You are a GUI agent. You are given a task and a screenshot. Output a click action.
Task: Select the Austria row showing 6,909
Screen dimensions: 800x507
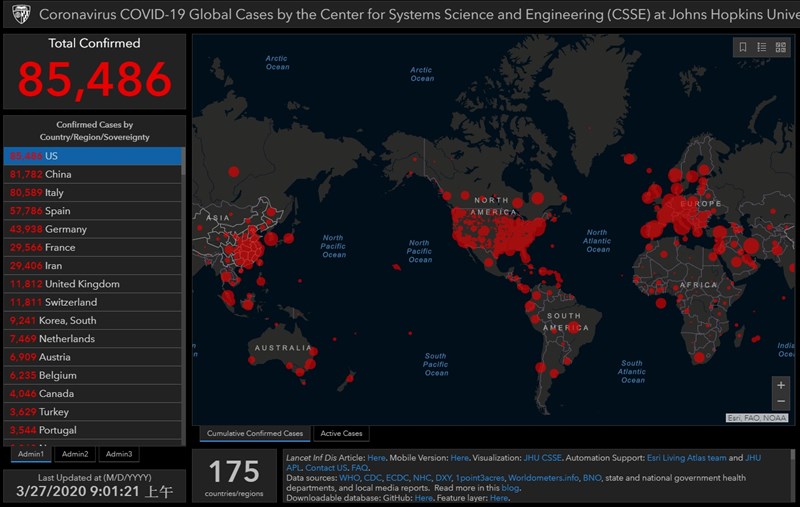pos(92,357)
